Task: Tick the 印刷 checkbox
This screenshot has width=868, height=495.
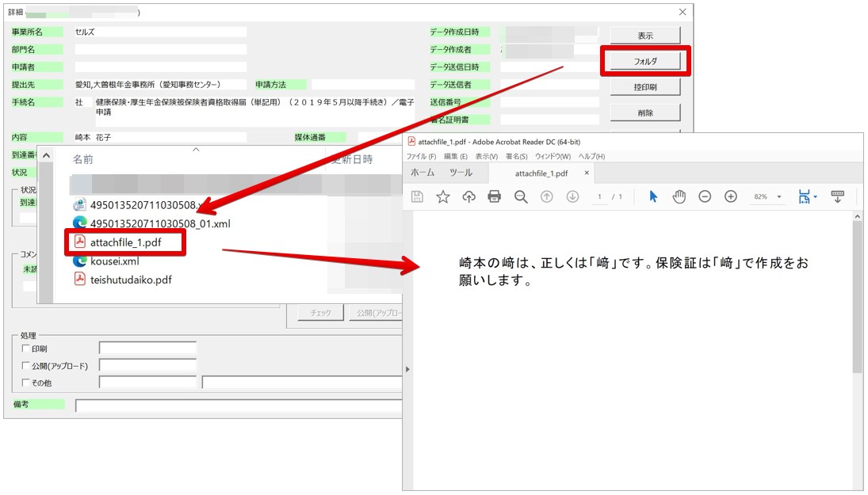Action: coord(25,348)
